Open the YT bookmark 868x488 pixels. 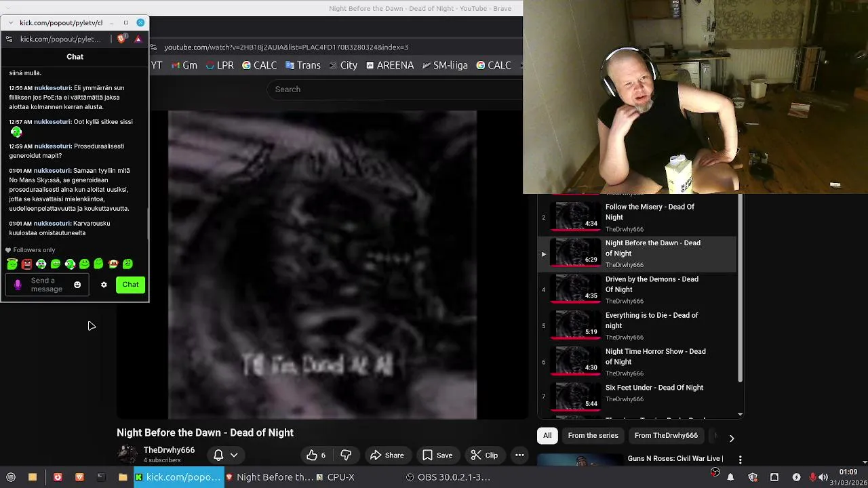(x=157, y=65)
